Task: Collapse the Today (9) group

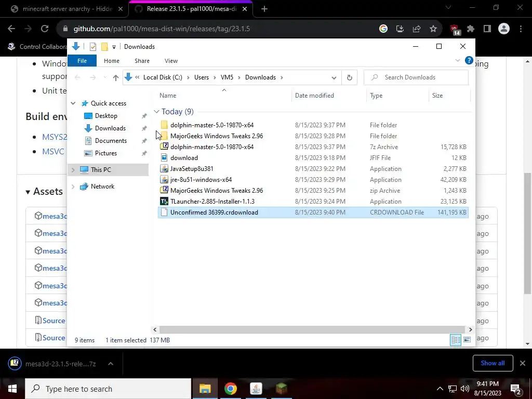Action: click(156, 112)
